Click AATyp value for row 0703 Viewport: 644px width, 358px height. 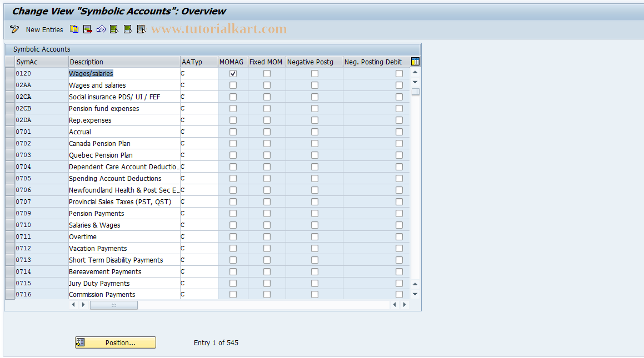tap(199, 155)
